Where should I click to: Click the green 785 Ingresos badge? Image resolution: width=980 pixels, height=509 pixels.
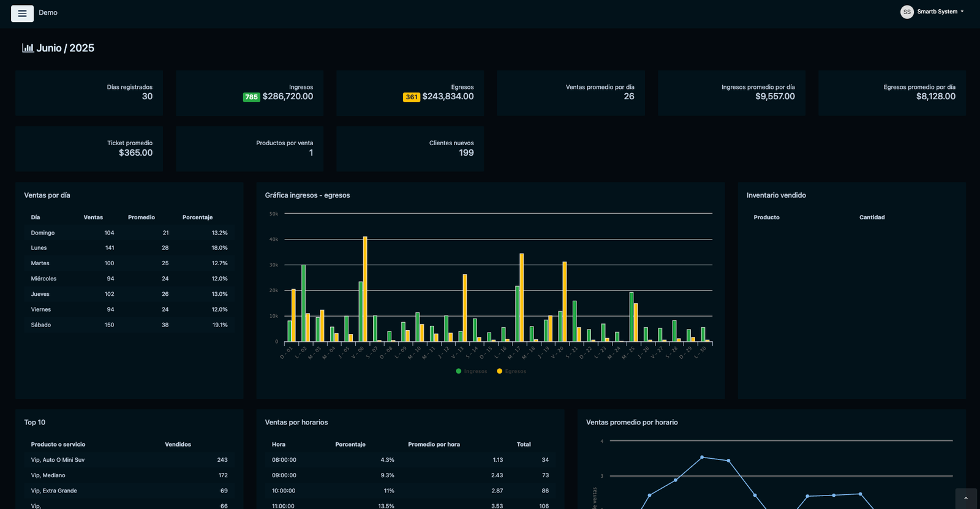pyautogui.click(x=252, y=97)
